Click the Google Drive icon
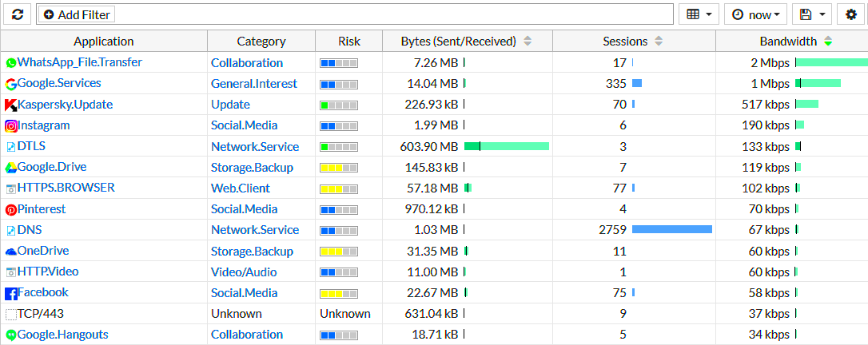Screen dimensions: 868x345 11,168
